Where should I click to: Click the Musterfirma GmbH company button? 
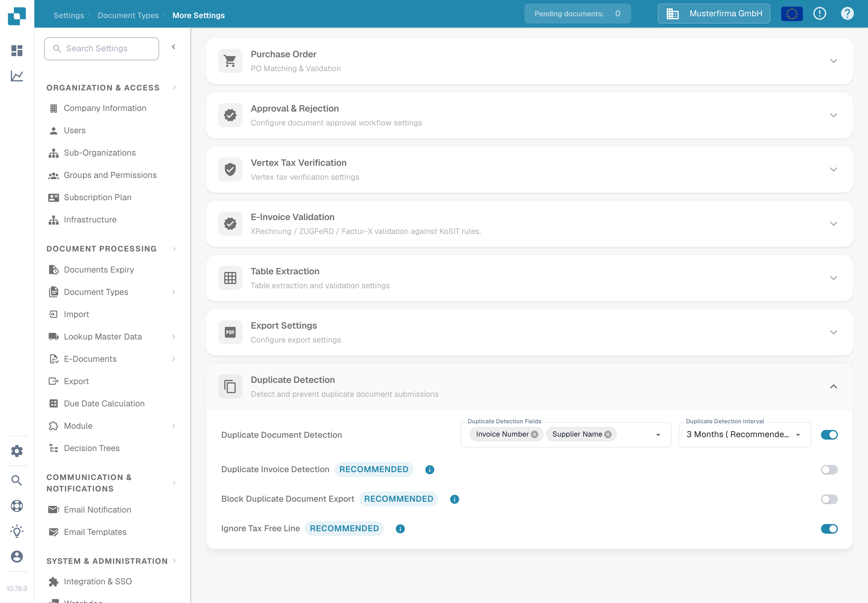click(713, 14)
